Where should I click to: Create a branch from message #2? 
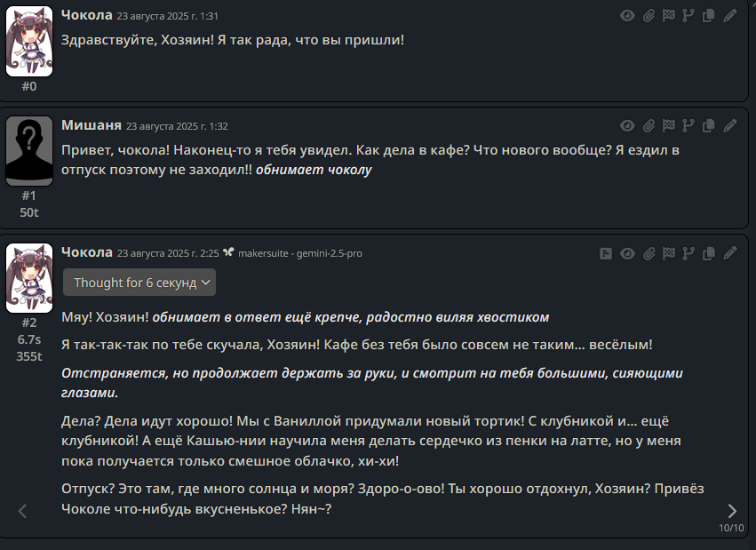pyautogui.click(x=688, y=253)
